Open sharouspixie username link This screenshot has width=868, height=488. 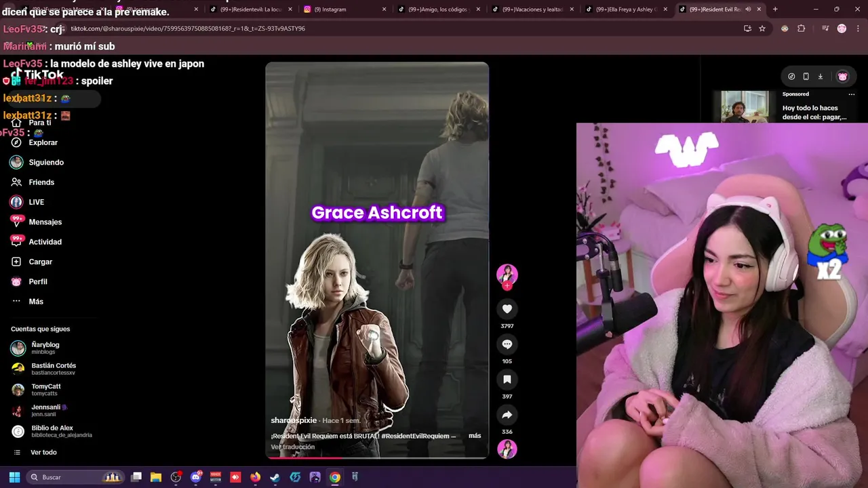(x=294, y=420)
